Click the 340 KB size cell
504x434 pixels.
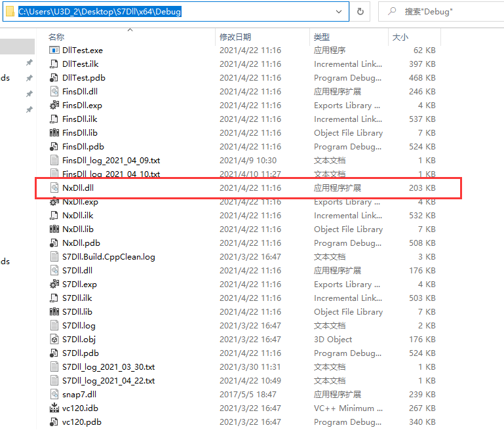[x=422, y=422]
